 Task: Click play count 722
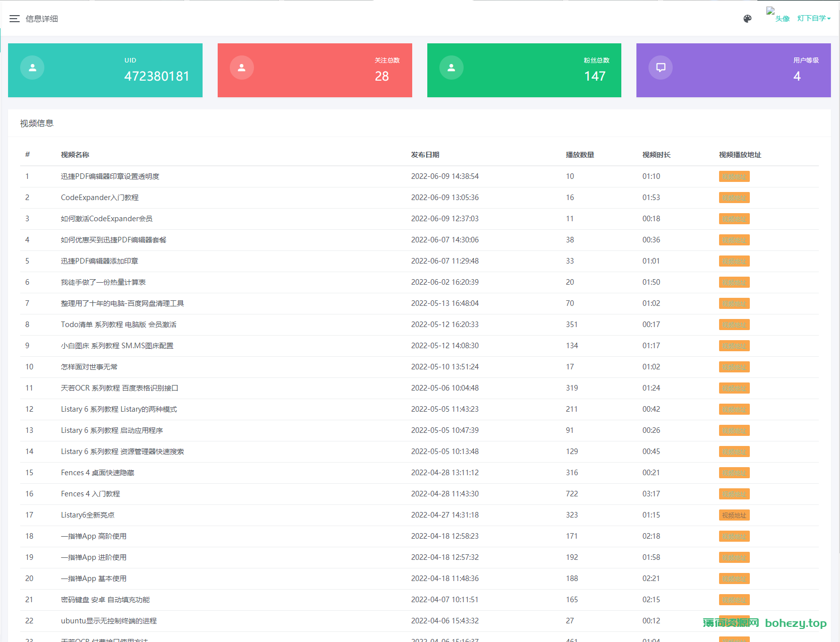pos(572,494)
